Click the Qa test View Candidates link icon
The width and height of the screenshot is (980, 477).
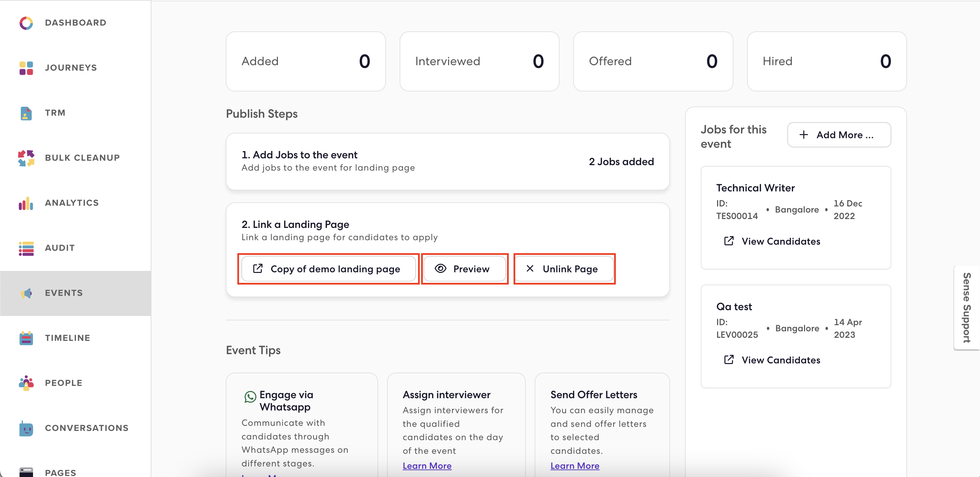[x=729, y=360]
